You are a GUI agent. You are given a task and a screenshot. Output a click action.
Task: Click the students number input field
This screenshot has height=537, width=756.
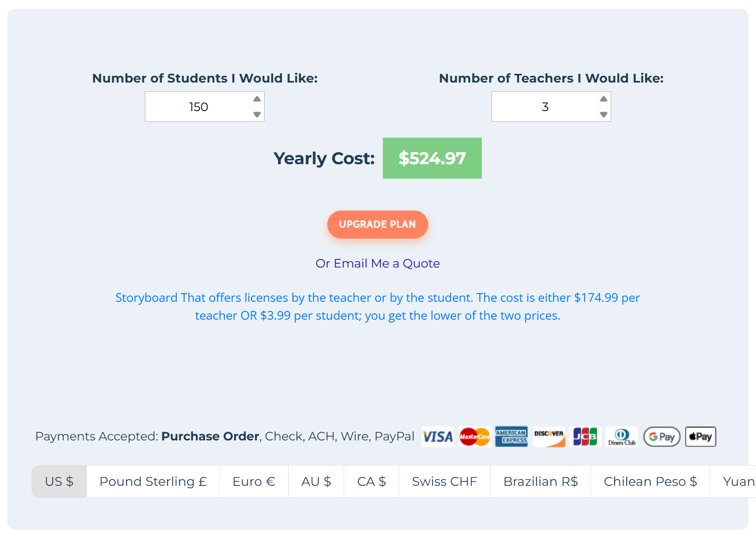(x=198, y=107)
